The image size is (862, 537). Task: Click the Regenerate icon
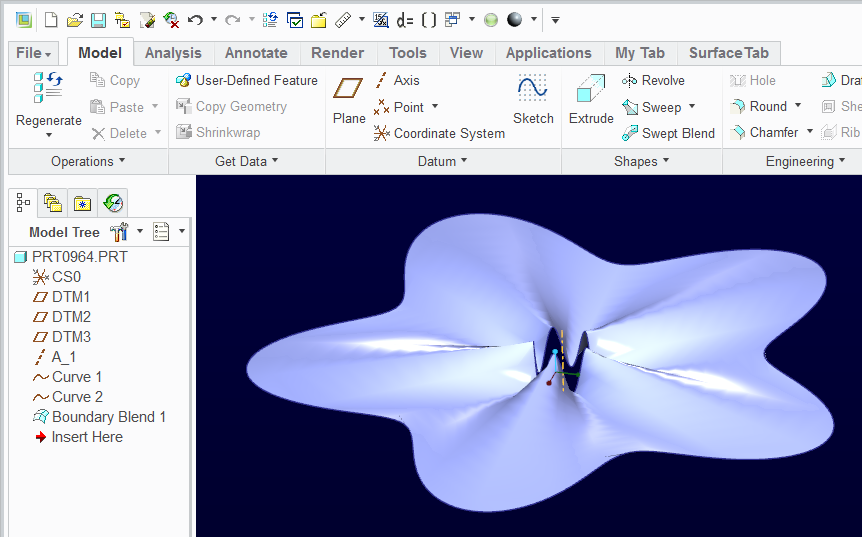pos(48,89)
